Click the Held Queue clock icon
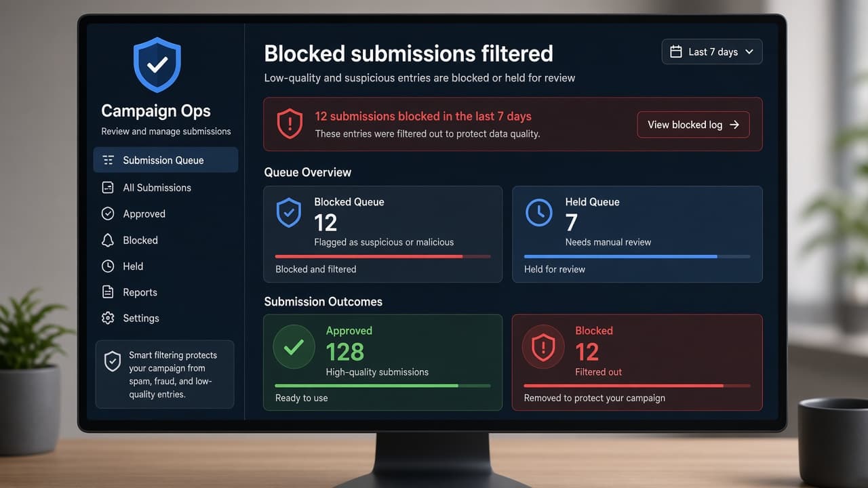Viewport: 868px width, 488px height. tap(539, 213)
